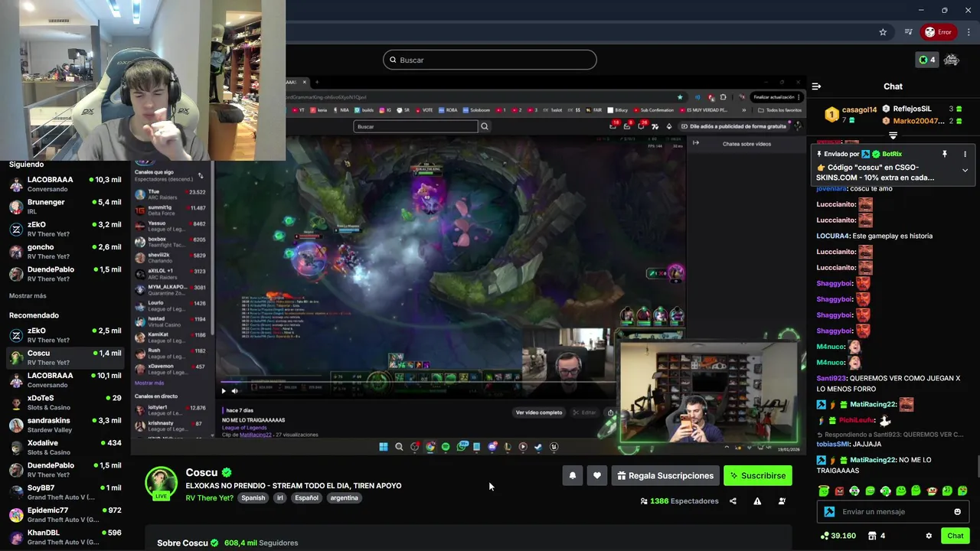Open the browser reading list icon

tap(908, 32)
